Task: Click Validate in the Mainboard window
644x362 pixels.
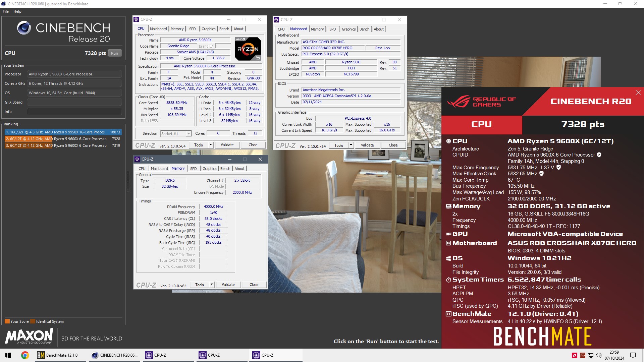Action: pyautogui.click(x=367, y=145)
